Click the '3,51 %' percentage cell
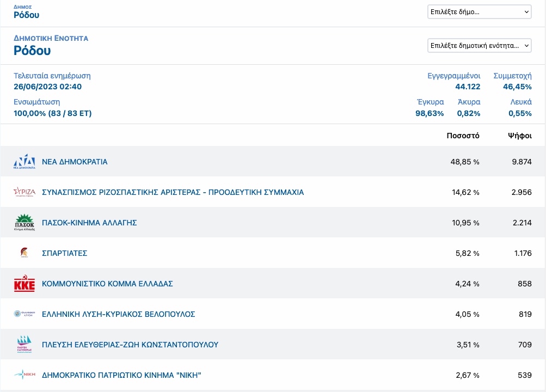The height and width of the screenshot is (392, 546). [x=468, y=345]
